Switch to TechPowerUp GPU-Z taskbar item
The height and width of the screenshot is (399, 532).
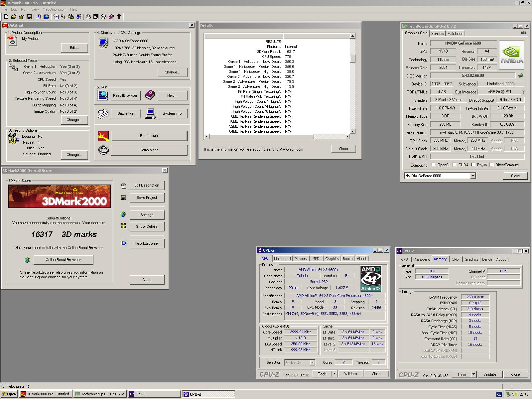pyautogui.click(x=100, y=394)
